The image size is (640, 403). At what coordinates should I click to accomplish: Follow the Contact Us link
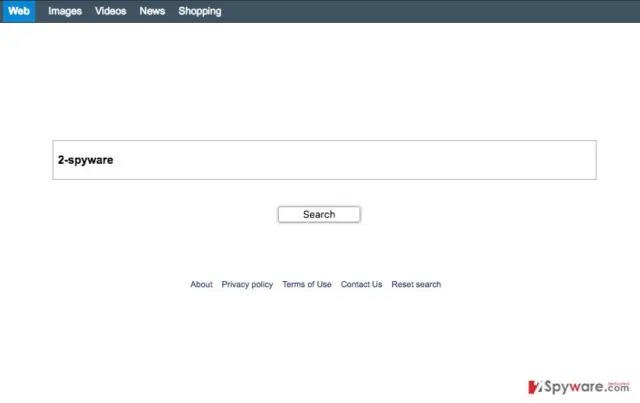[362, 284]
